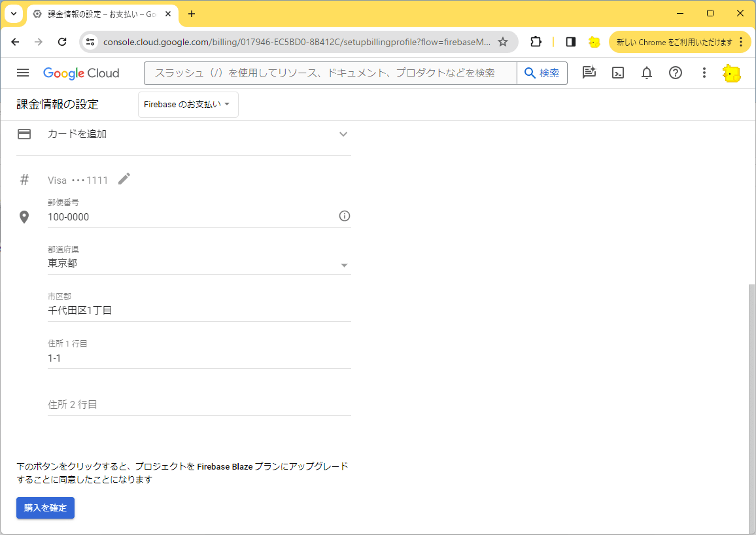The height and width of the screenshot is (535, 756).
Task: Focus the resource search input field
Action: click(x=330, y=73)
